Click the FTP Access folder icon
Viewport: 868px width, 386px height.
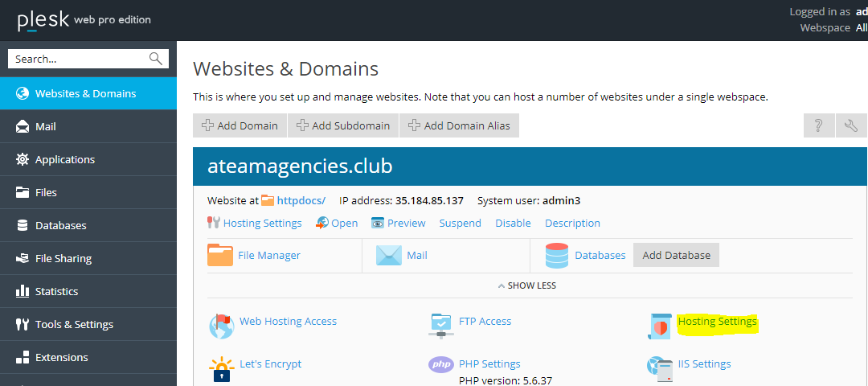441,325
